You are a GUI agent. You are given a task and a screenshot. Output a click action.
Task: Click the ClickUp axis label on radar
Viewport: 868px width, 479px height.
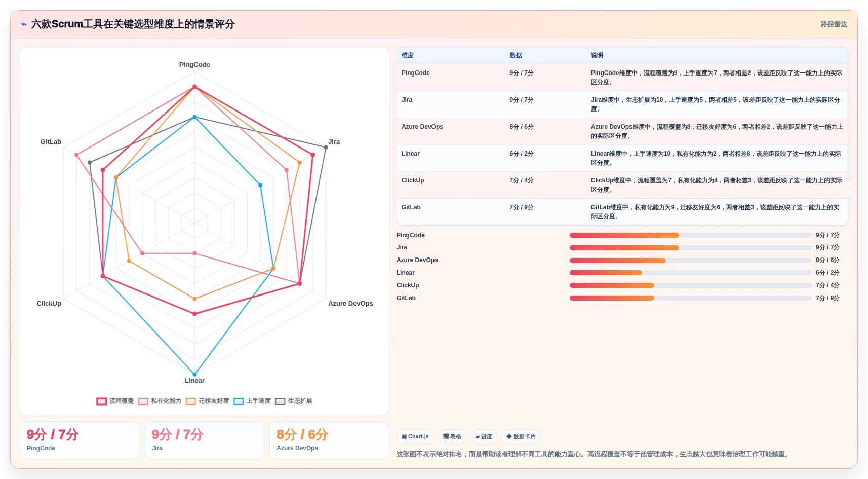pyautogui.click(x=49, y=304)
